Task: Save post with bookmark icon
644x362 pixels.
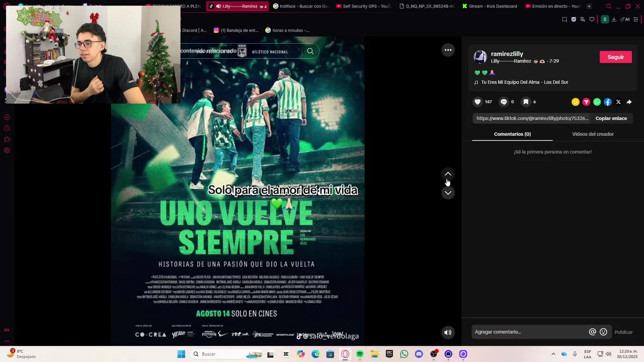Action: 526,102
